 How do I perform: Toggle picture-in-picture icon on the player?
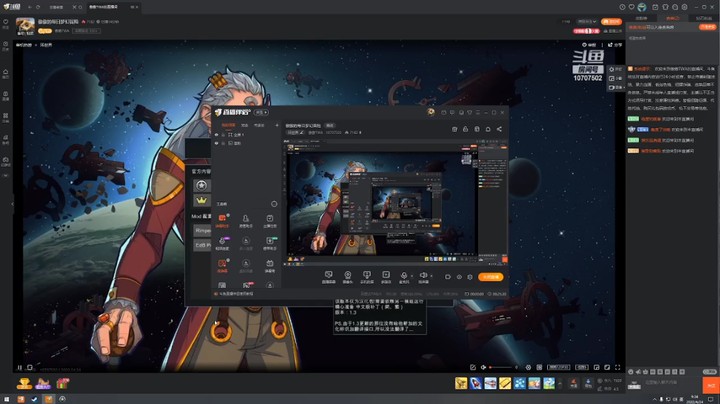point(596,367)
